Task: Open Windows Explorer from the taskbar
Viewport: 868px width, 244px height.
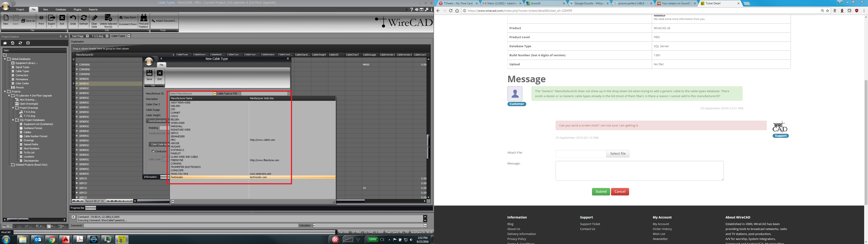Action: (x=23, y=240)
